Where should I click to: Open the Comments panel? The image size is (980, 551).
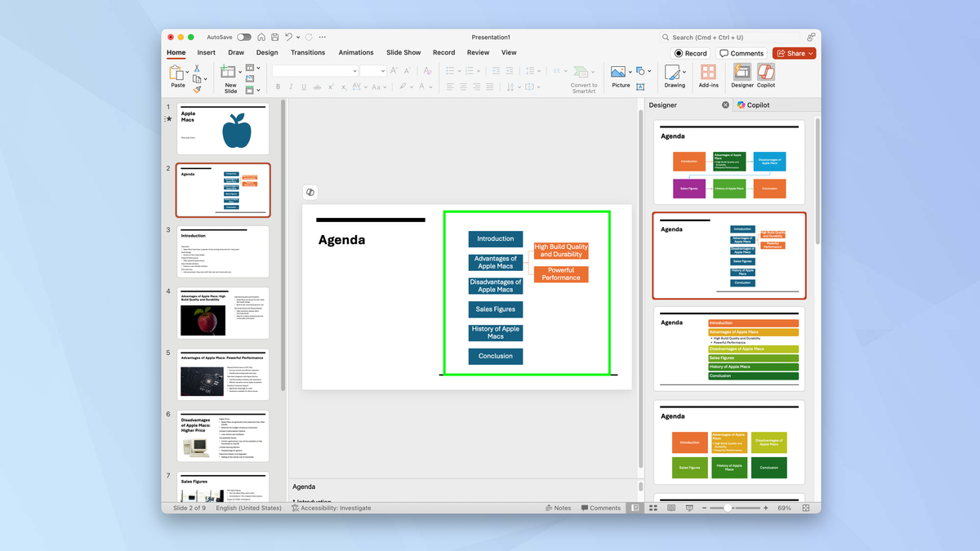tap(742, 52)
